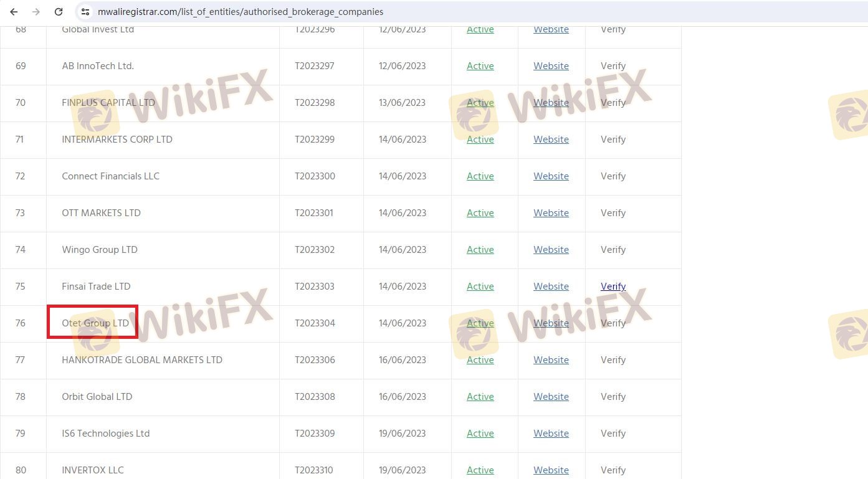Visit the Connect Financials LLC Website link
868x479 pixels.
pos(551,176)
